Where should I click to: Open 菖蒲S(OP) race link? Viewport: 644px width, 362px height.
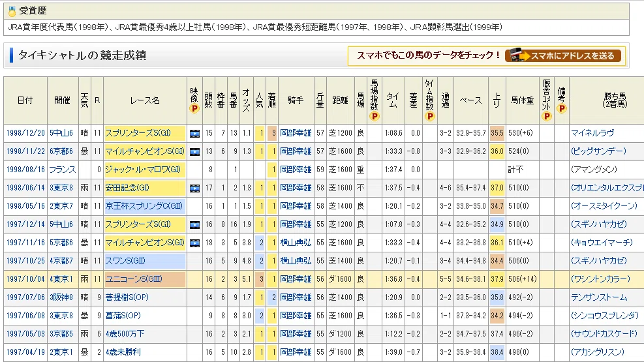[x=123, y=316]
